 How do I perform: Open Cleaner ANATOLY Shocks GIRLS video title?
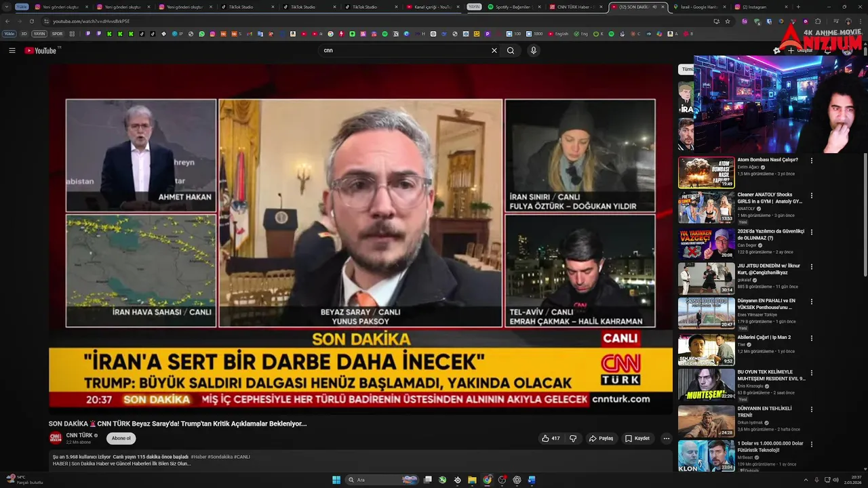(x=770, y=198)
